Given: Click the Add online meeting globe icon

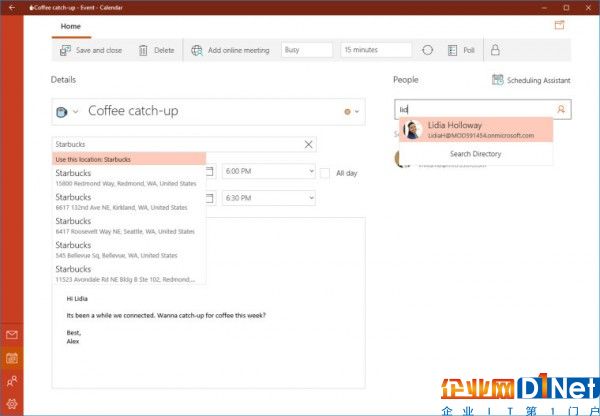Looking at the screenshot, I should tap(197, 50).
